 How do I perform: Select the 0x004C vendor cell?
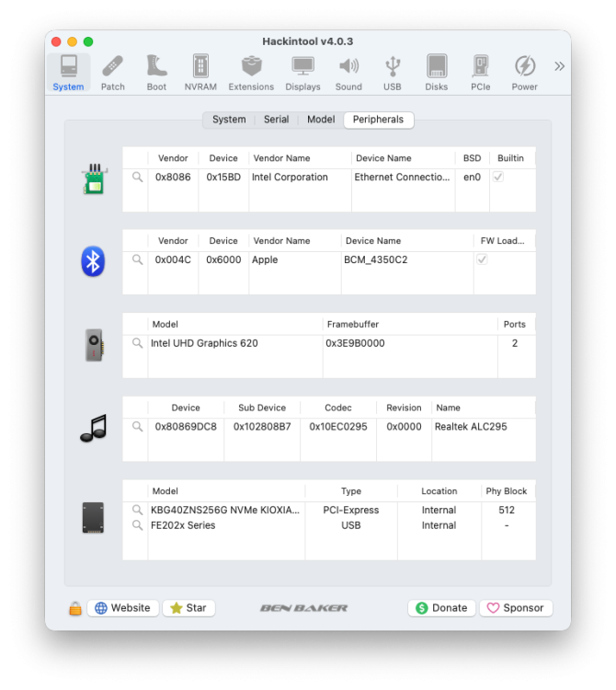(x=173, y=260)
